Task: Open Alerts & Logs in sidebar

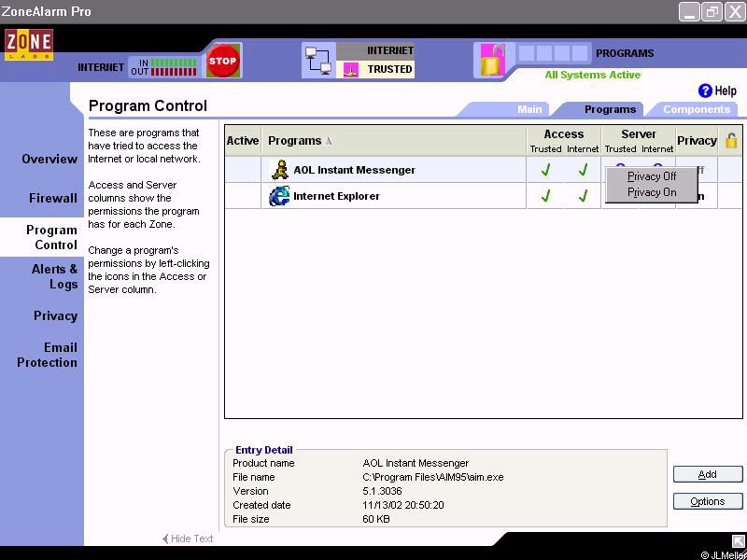Action: pos(54,276)
